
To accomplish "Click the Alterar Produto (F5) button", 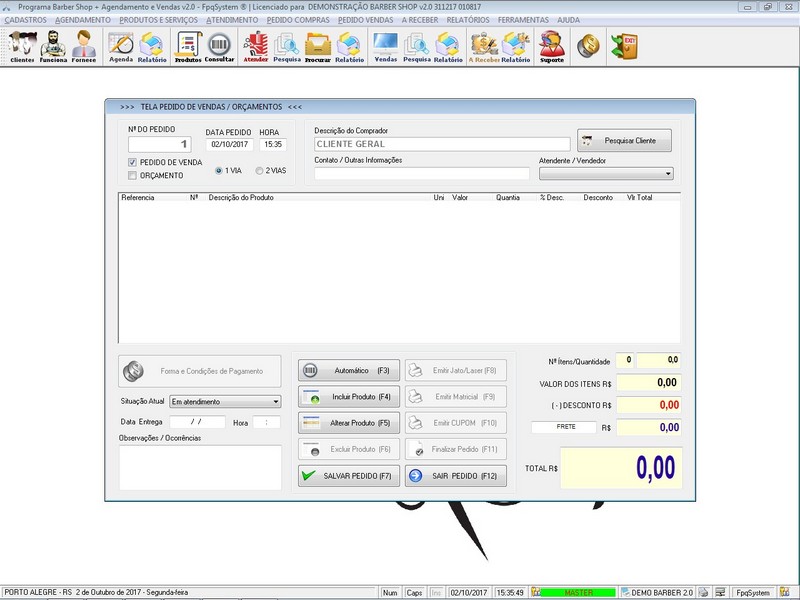I will [x=349, y=423].
